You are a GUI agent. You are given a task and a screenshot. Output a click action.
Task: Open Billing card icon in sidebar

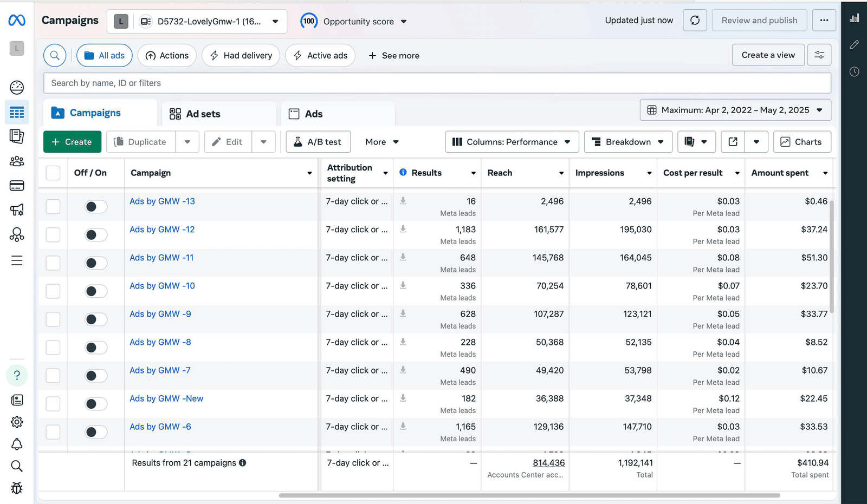17,186
